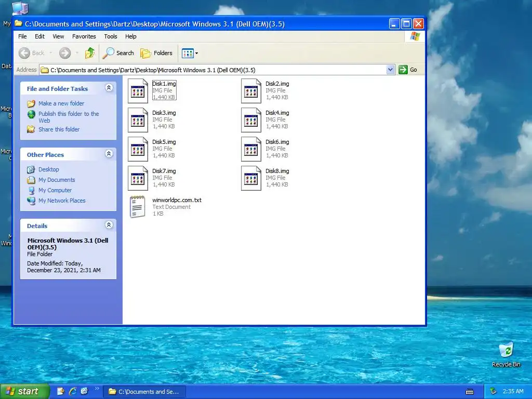The height and width of the screenshot is (399, 532).
Task: Expand the Quick Launch overflow chevron
Action: click(97, 389)
